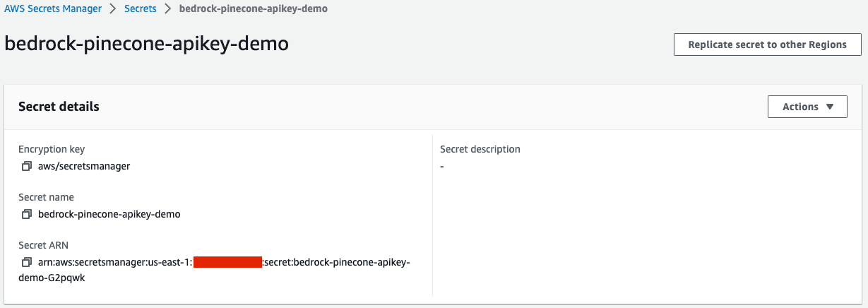Click the empty secret description dash
Viewport: 868px width, 308px height.
click(441, 167)
